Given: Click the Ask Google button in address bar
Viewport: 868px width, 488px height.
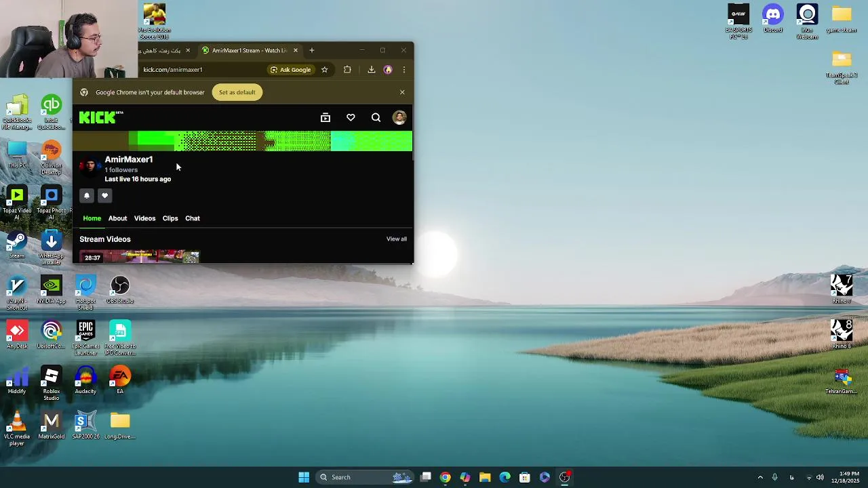Looking at the screenshot, I should coord(290,69).
